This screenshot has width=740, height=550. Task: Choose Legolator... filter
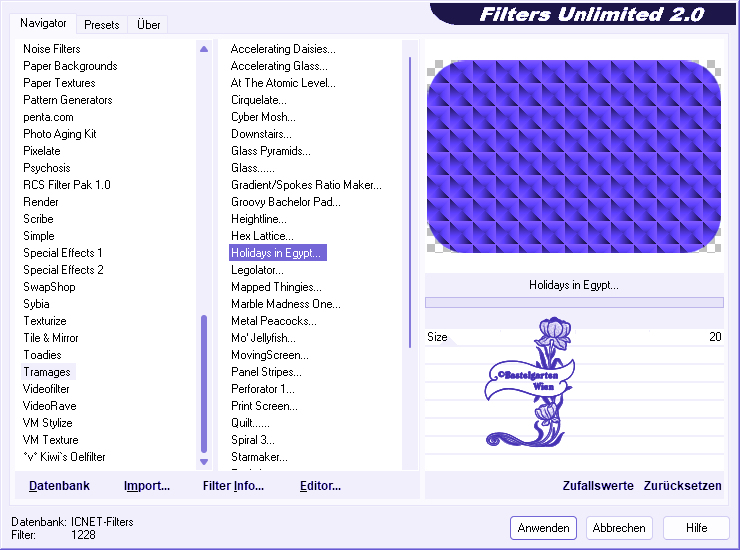257,270
